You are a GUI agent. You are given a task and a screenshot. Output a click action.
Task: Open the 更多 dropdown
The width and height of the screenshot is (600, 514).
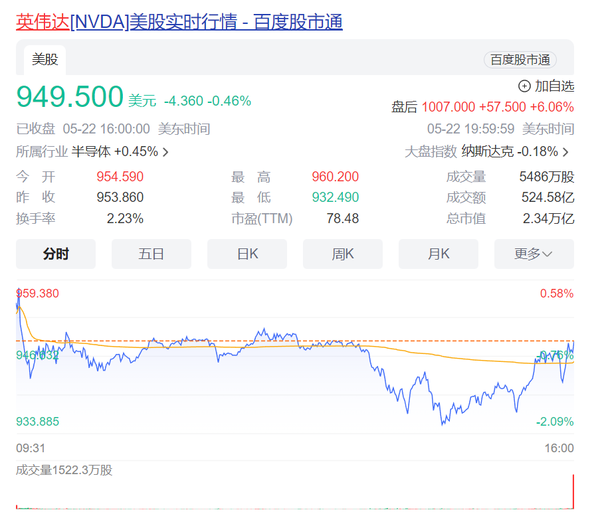click(534, 254)
